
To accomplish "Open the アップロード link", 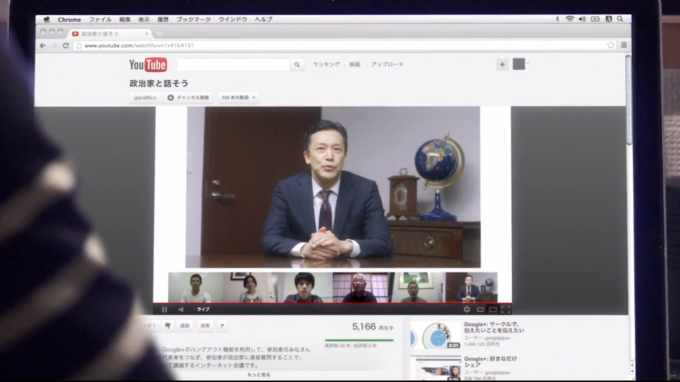I will [387, 64].
